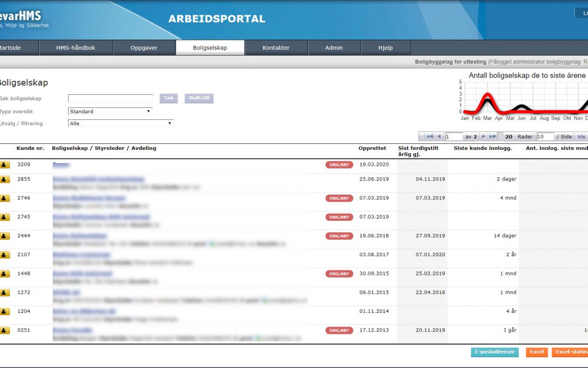Expand the Utvalg / filtrering dropdown
Image resolution: width=588 pixels, height=368 pixels.
pyautogui.click(x=120, y=123)
